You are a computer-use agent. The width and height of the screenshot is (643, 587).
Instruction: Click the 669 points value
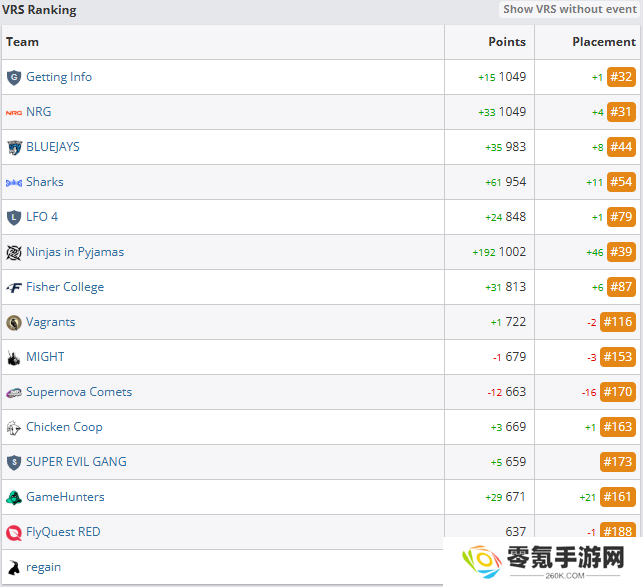tap(516, 427)
